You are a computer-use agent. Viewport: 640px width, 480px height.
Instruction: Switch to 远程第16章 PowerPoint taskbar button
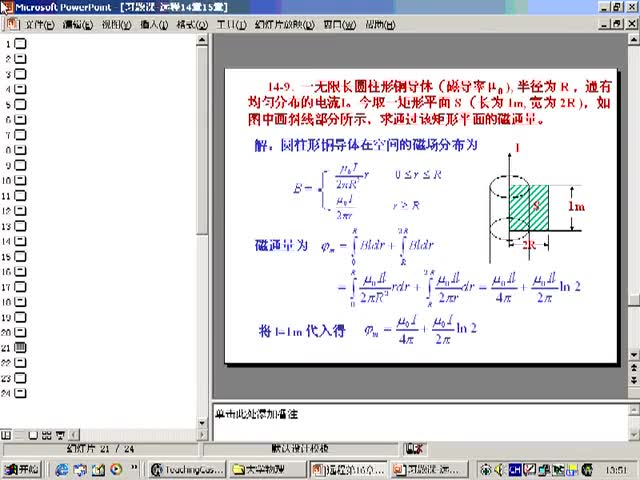(x=348, y=470)
